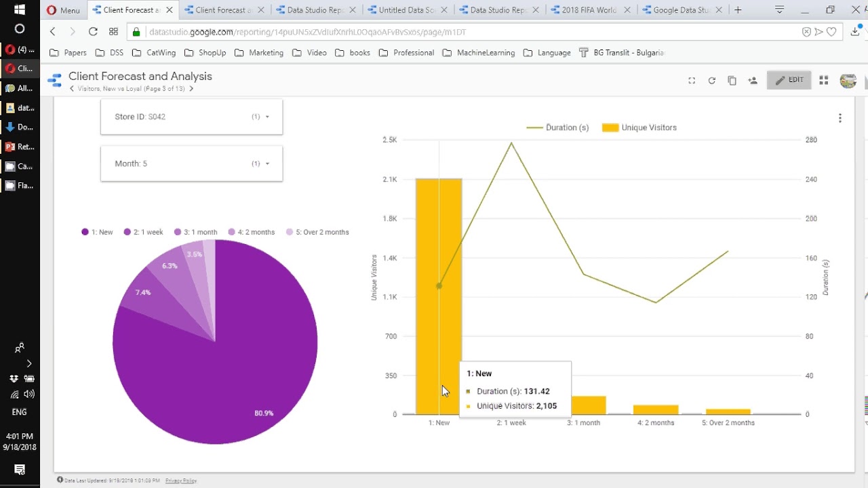868x488 pixels.
Task: Open a new browser tab
Action: point(738,10)
